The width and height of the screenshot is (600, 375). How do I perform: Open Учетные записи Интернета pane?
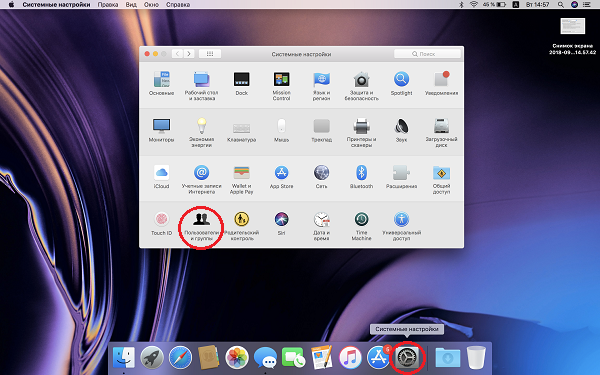(202, 179)
